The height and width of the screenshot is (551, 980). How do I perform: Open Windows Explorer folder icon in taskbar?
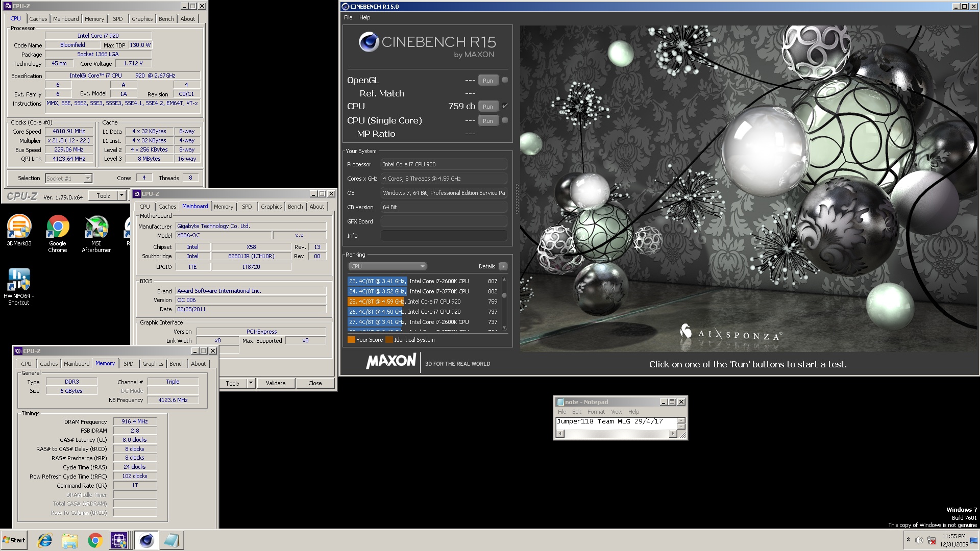click(70, 540)
